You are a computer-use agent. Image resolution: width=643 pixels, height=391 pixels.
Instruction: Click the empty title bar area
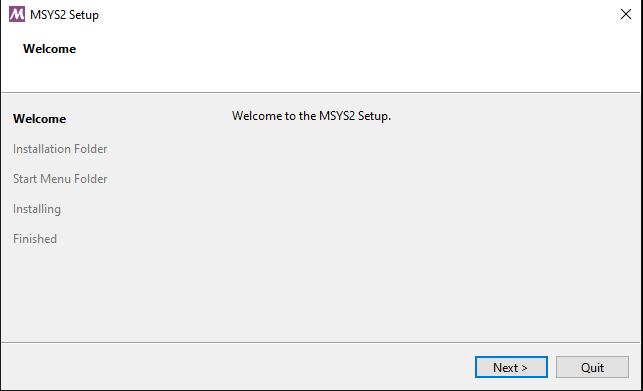click(357, 15)
